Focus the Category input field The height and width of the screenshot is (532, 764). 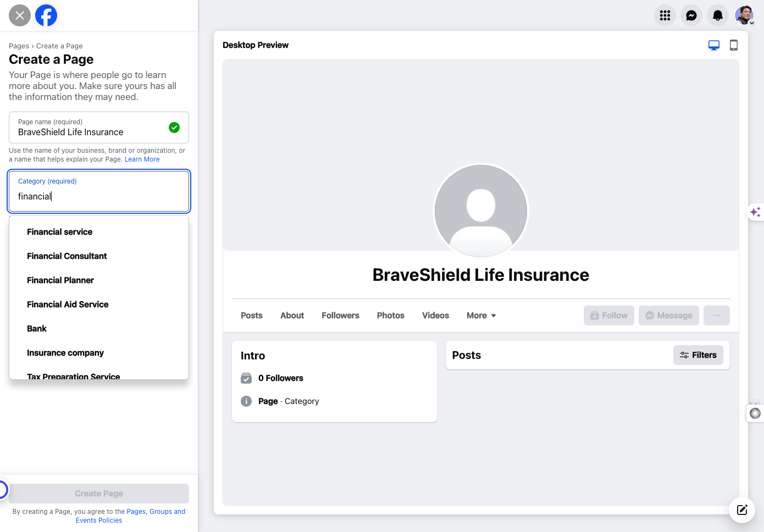point(99,191)
